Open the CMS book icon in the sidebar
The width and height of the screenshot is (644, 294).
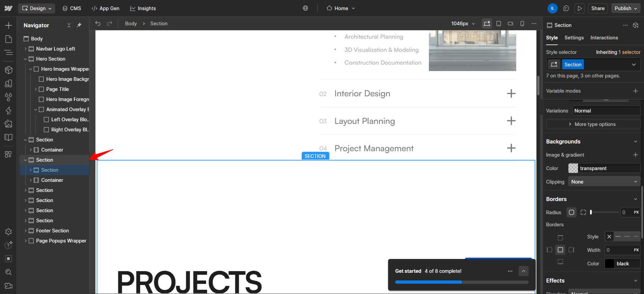8,137
